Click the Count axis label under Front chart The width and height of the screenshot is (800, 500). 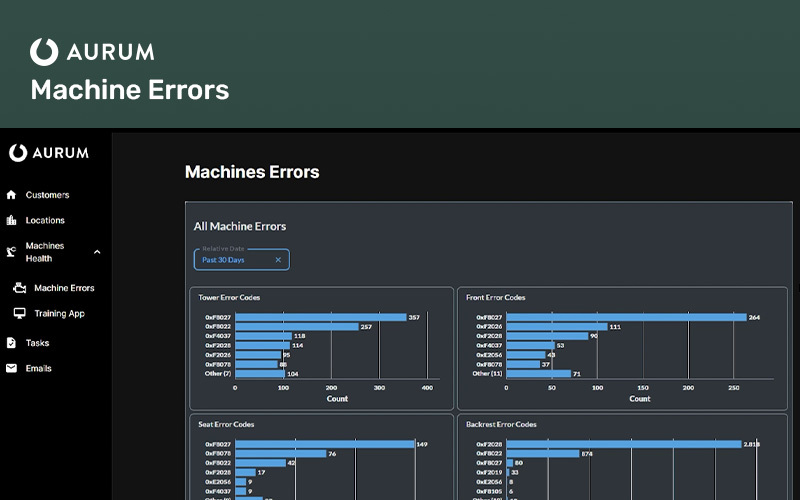point(640,399)
